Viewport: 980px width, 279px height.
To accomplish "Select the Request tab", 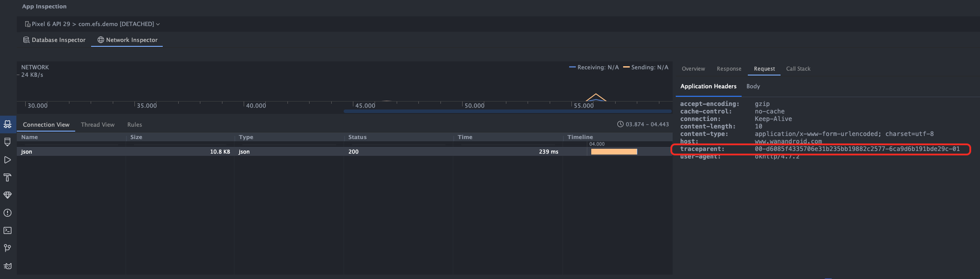I will 764,68.
